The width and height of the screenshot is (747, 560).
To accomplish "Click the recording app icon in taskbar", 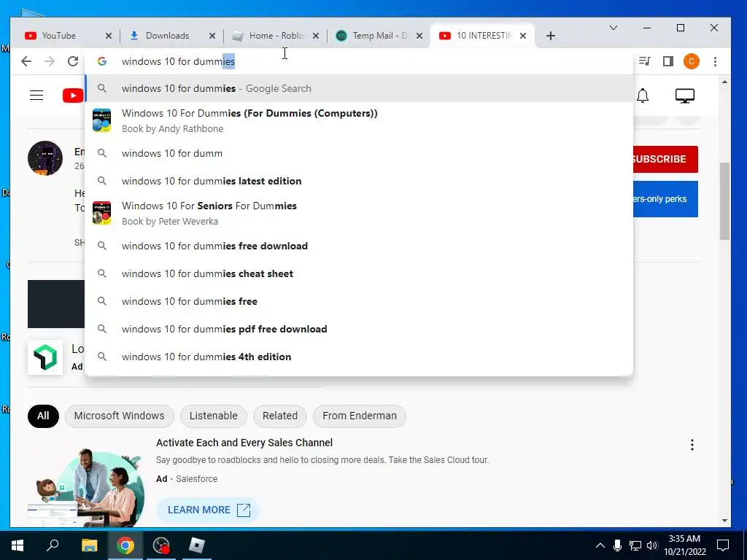I will (161, 545).
